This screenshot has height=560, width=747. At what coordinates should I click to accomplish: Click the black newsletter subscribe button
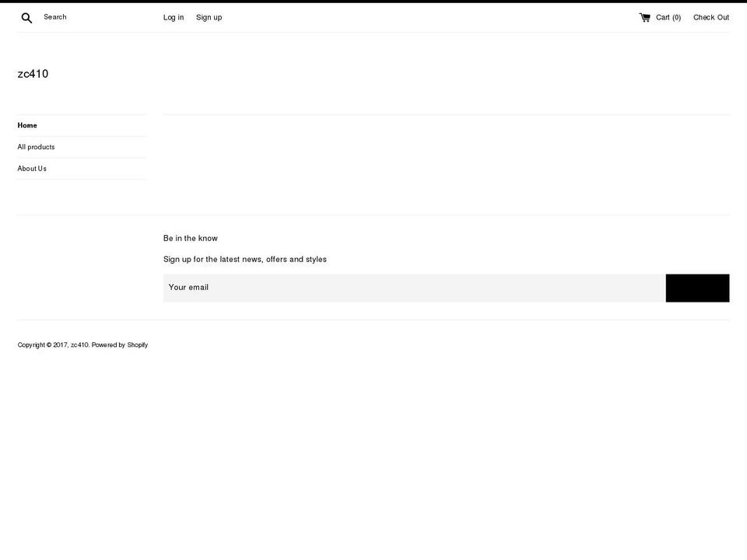click(x=697, y=288)
